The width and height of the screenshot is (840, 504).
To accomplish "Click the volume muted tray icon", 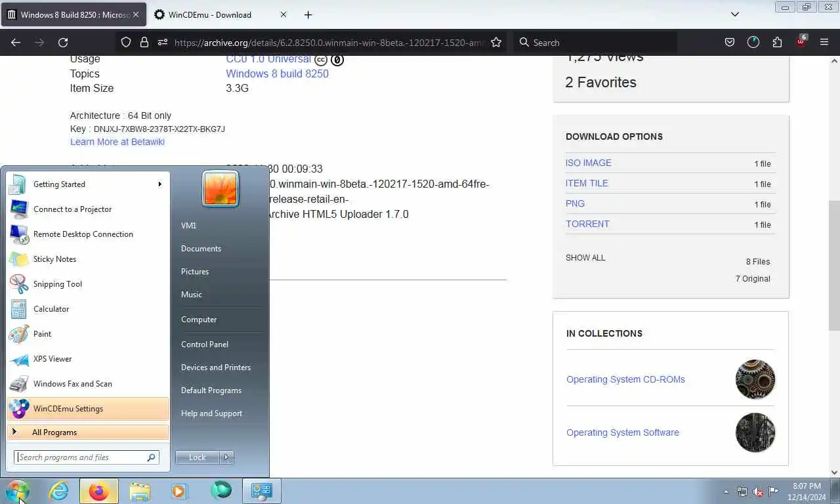I will pyautogui.click(x=758, y=492).
